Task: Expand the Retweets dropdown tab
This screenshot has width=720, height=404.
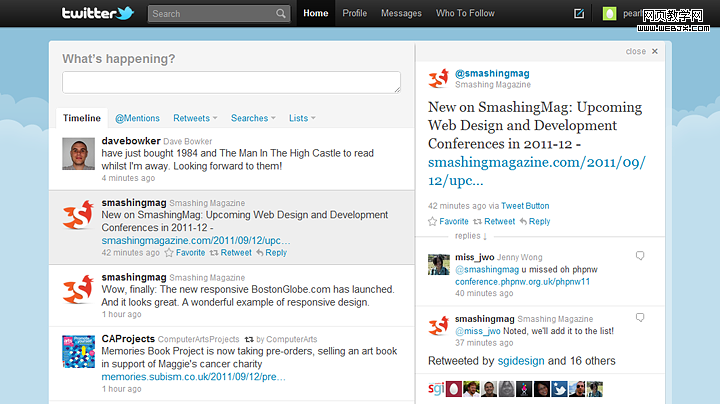Action: coord(195,118)
